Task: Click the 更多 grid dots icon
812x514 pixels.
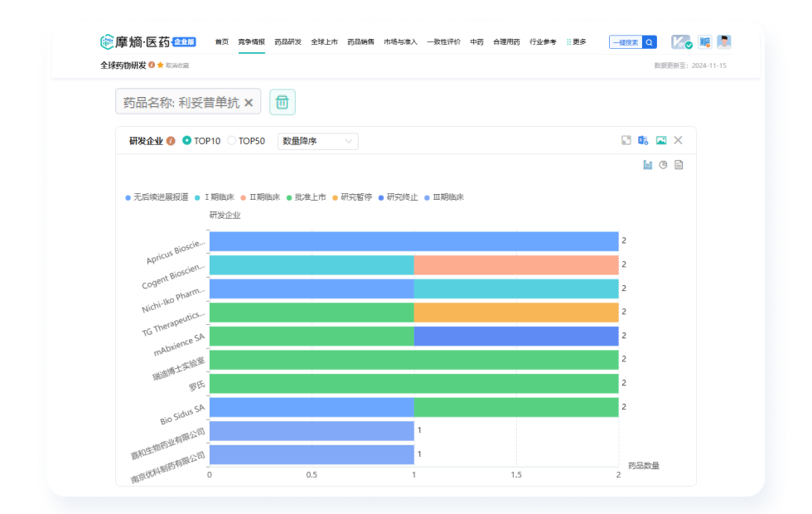Action: pyautogui.click(x=568, y=42)
